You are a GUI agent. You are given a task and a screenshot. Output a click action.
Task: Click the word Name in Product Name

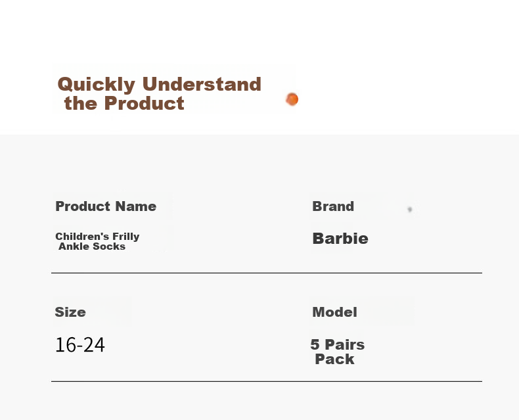pos(136,206)
